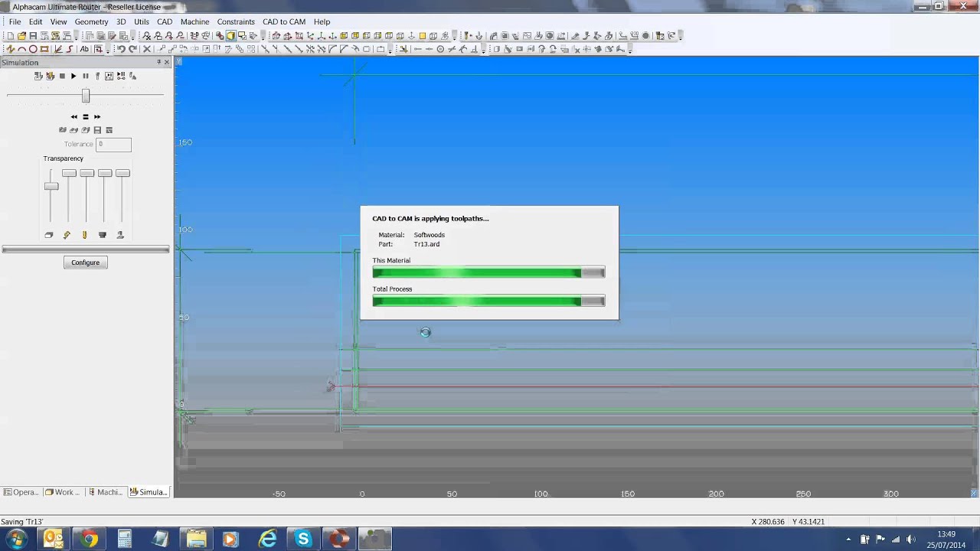Open the Machine menu

[x=194, y=21]
